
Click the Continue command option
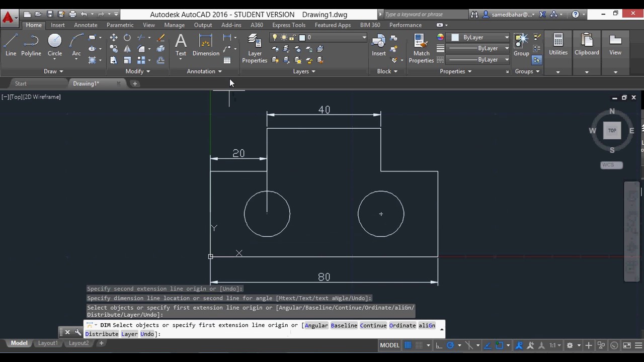(x=373, y=325)
